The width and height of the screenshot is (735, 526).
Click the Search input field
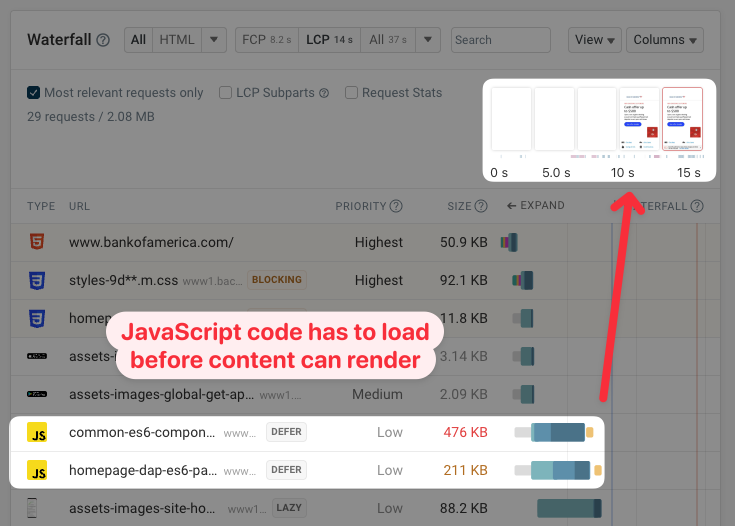[501, 40]
